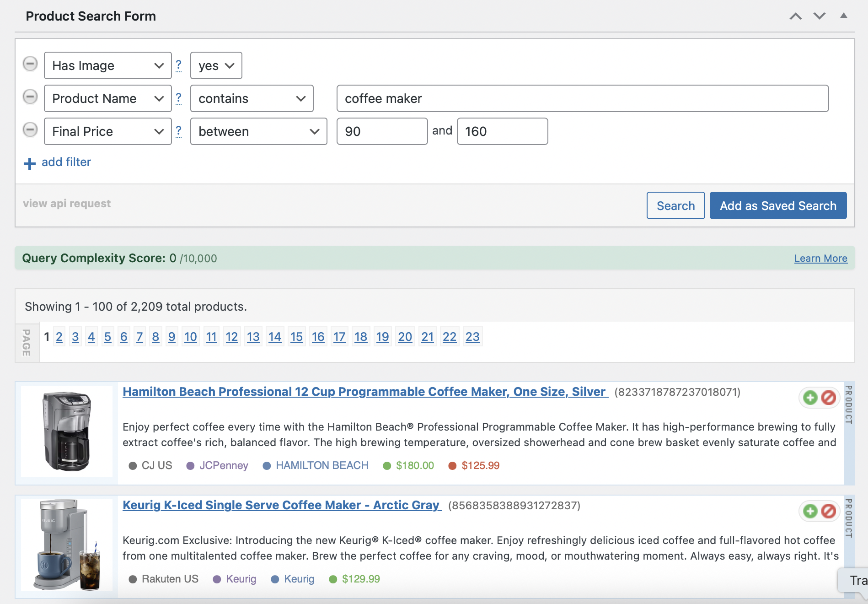Remove the Final Price filter row
Screen dimensions: 868x604
30,130
